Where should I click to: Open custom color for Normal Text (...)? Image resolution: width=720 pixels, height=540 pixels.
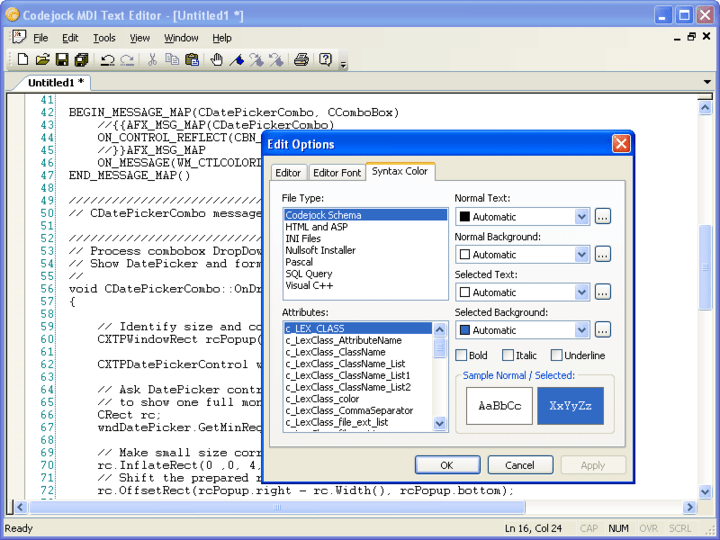tap(602, 216)
